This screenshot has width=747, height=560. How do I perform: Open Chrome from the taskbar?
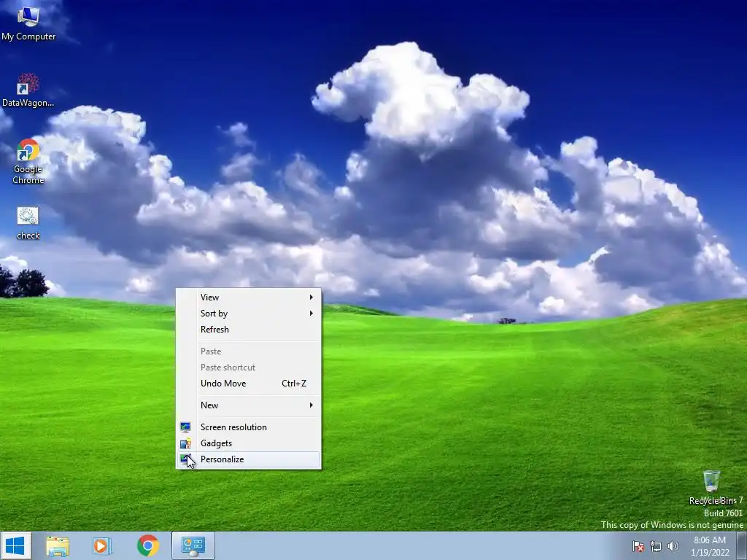coord(147,545)
